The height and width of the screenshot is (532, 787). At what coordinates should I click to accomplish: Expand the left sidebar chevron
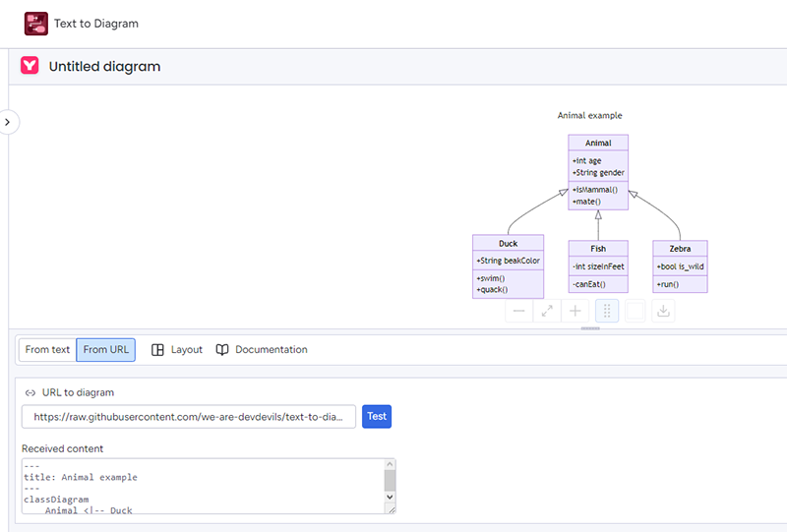coord(8,122)
